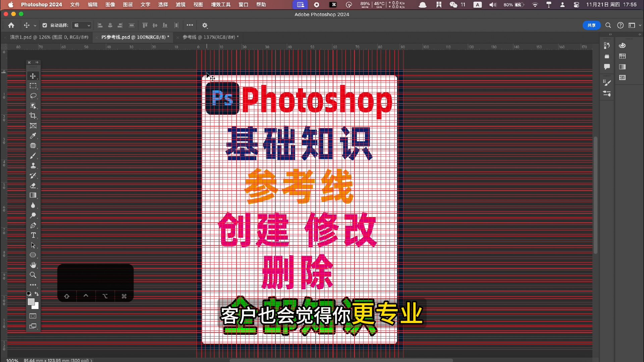The width and height of the screenshot is (644, 362).
Task: Select the Clone Stamp tool
Action: (x=33, y=166)
